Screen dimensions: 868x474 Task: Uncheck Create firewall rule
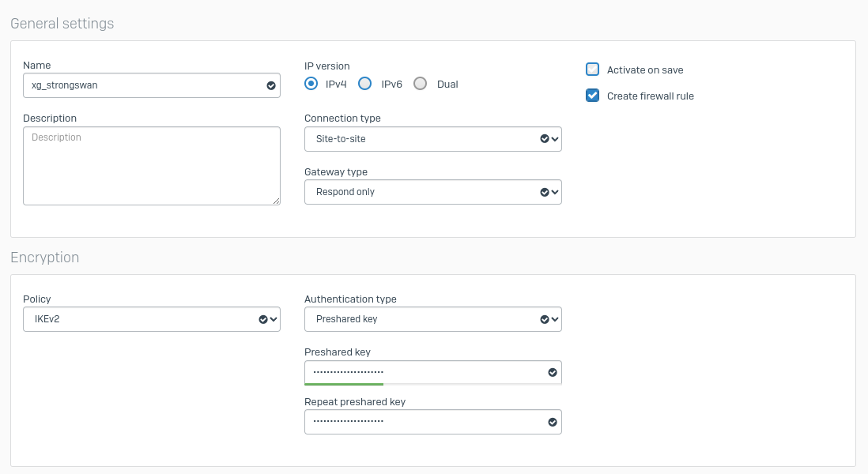pos(592,96)
